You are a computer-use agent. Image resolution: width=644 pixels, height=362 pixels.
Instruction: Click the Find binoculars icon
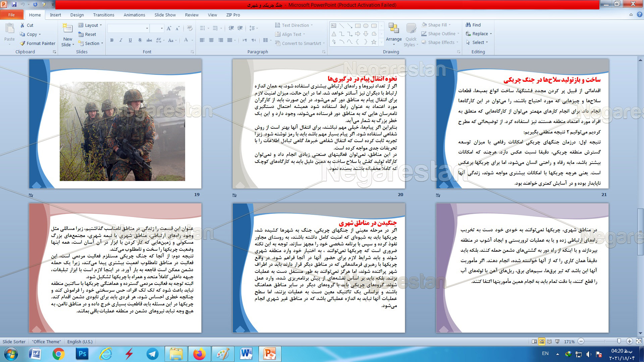pyautogui.click(x=468, y=25)
